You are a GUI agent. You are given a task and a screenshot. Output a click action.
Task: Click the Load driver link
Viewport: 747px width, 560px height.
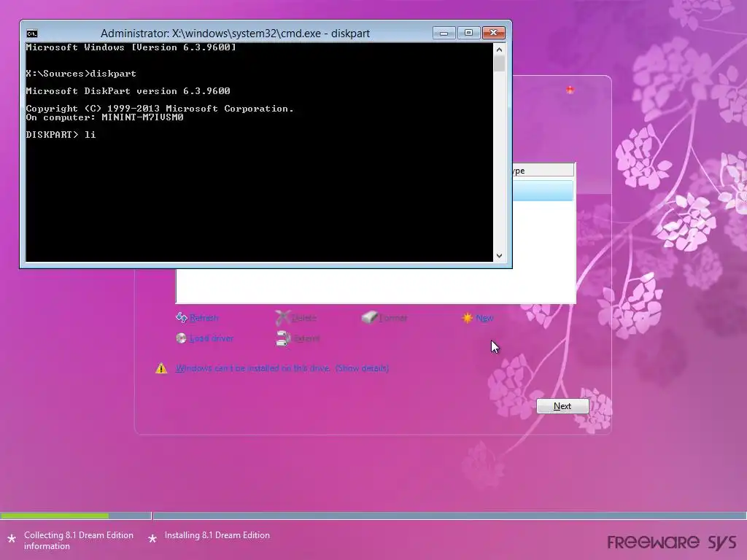click(212, 338)
